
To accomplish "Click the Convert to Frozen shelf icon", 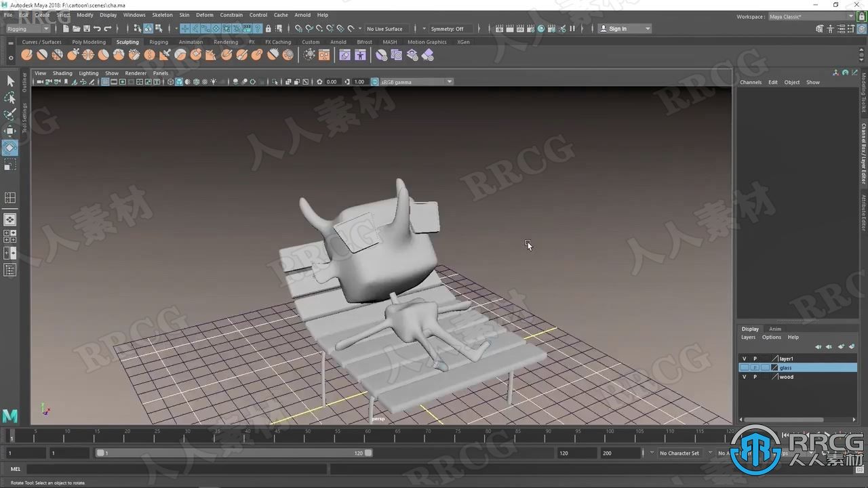I will coord(309,55).
